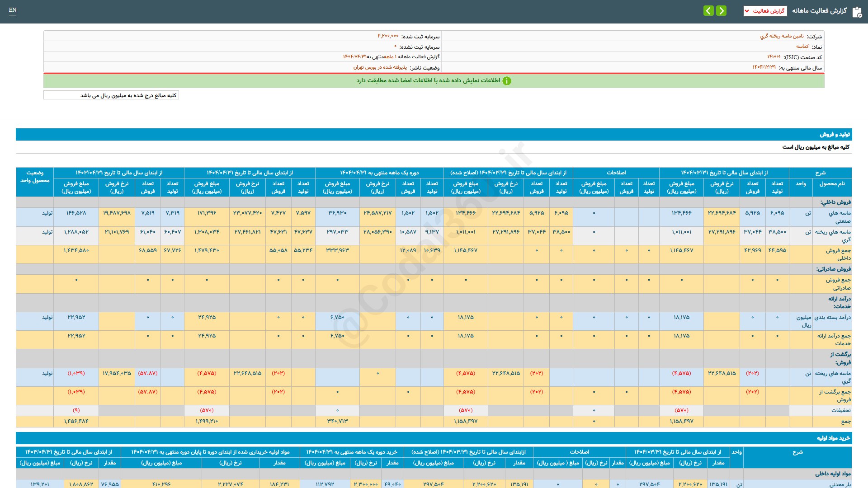Switch language via the EN link
This screenshot has height=488, width=868.
(x=13, y=10)
